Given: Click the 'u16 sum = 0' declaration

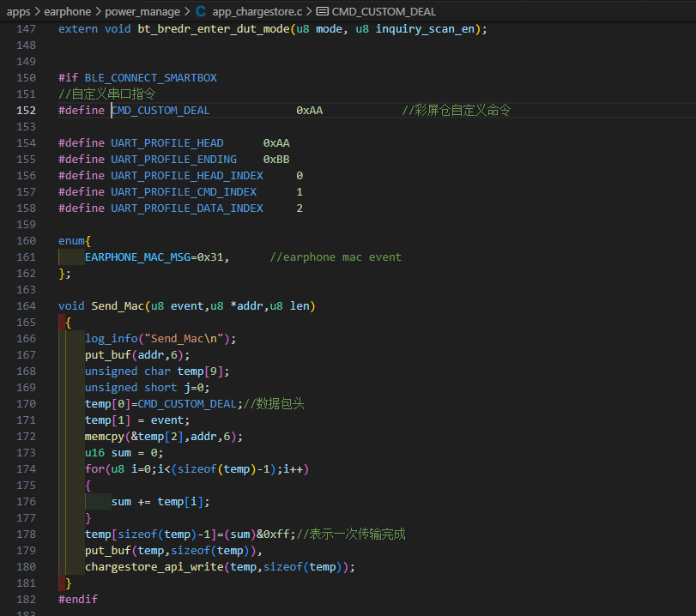Looking at the screenshot, I should 124,453.
